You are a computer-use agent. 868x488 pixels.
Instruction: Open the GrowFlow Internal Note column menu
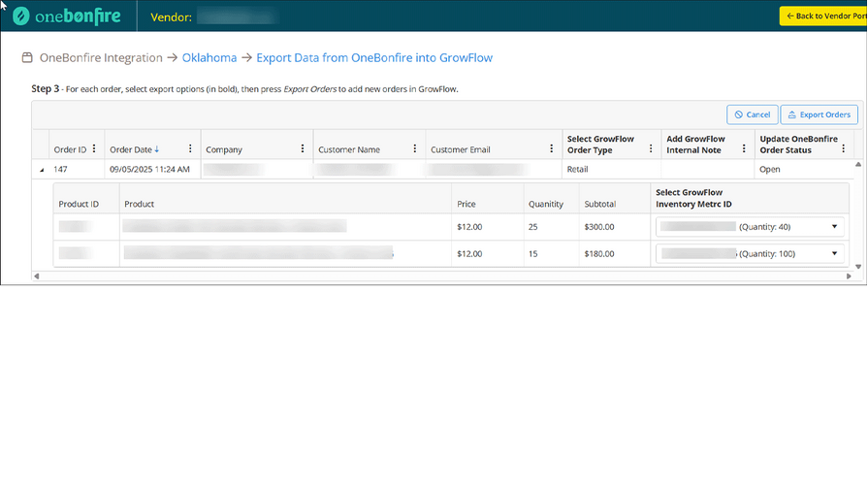(x=746, y=149)
